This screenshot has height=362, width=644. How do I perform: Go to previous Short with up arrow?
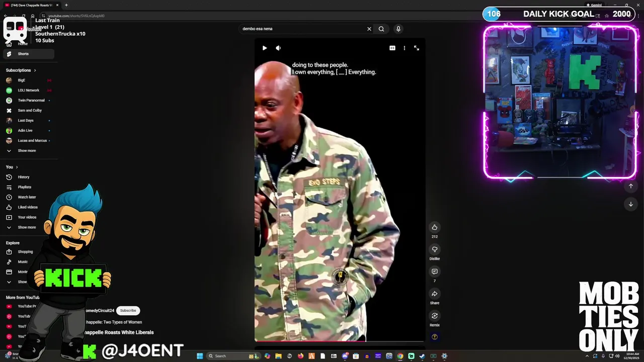point(631,186)
